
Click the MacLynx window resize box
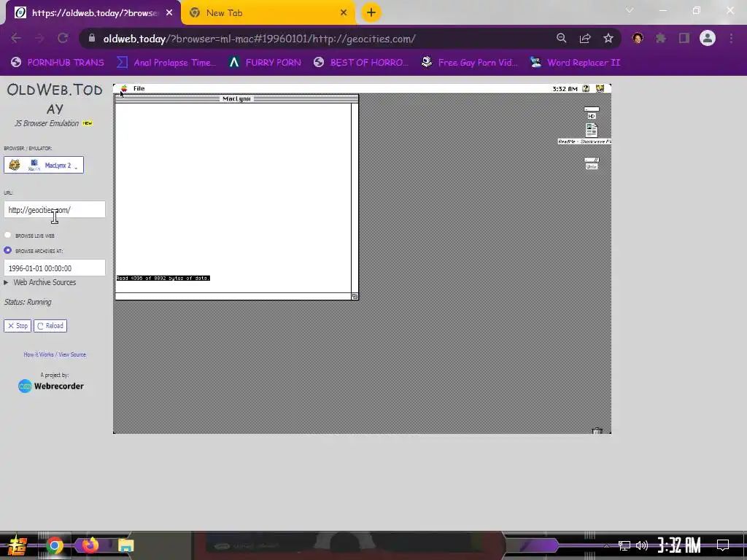[x=355, y=296]
